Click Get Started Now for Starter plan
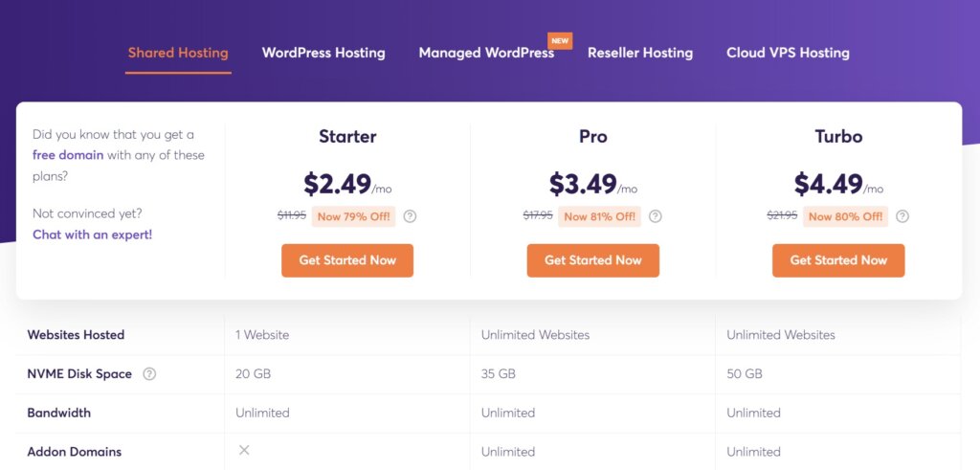 coord(347,260)
